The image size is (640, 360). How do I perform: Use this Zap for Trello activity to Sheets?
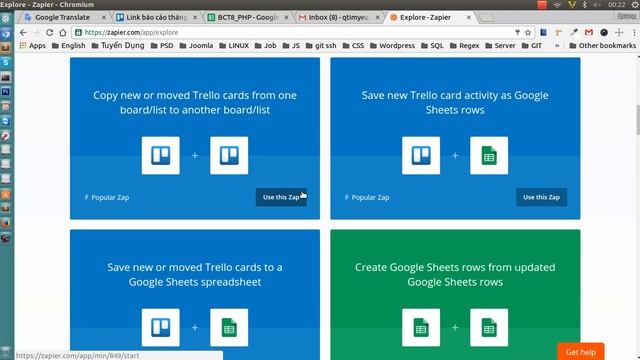coord(541,197)
